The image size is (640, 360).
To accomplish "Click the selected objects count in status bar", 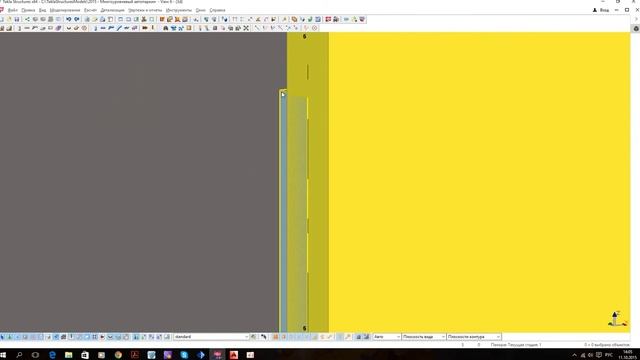I will point(607,345).
